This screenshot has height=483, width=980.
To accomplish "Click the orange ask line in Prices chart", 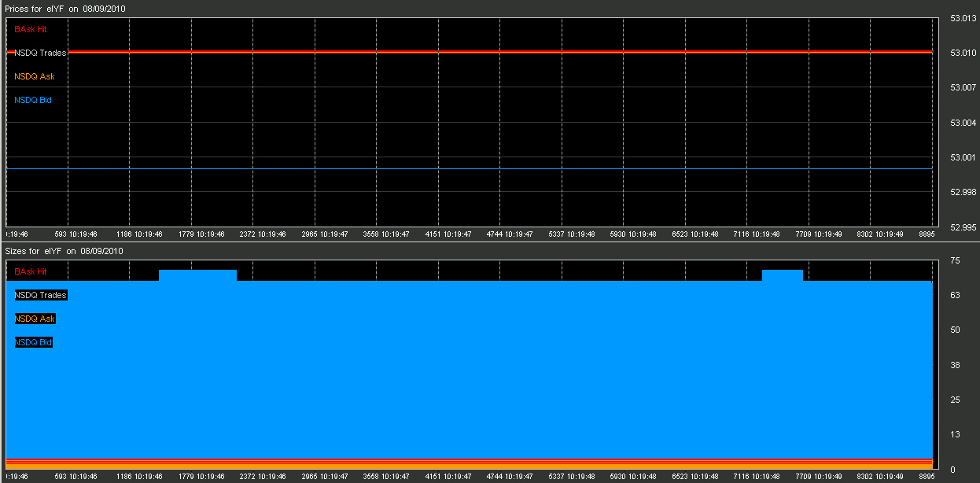I will (x=472, y=51).
